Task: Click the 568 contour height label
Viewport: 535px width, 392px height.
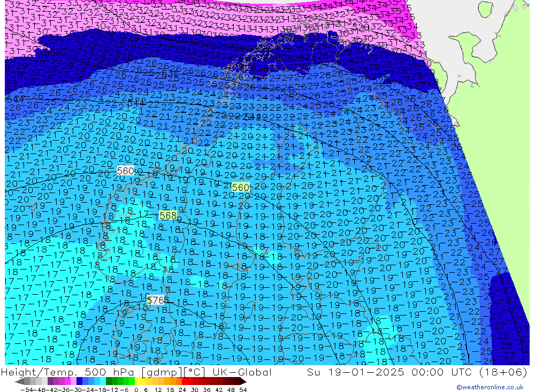Action: click(168, 216)
